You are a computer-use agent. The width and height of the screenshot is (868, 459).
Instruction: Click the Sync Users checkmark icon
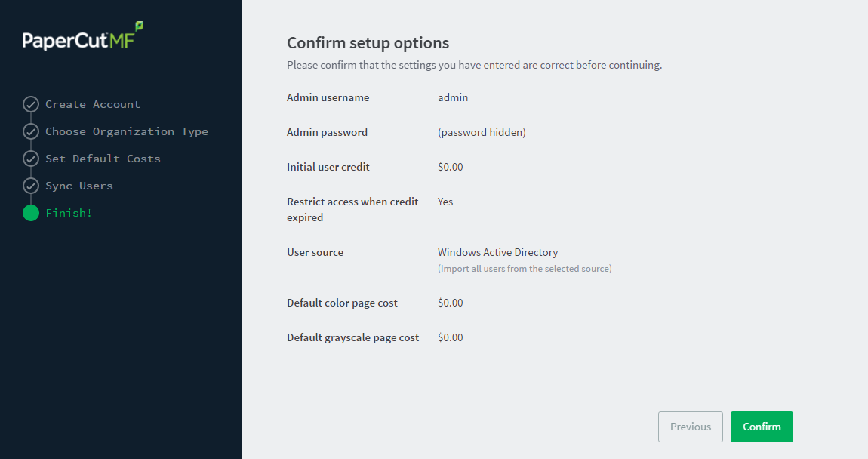pos(31,186)
